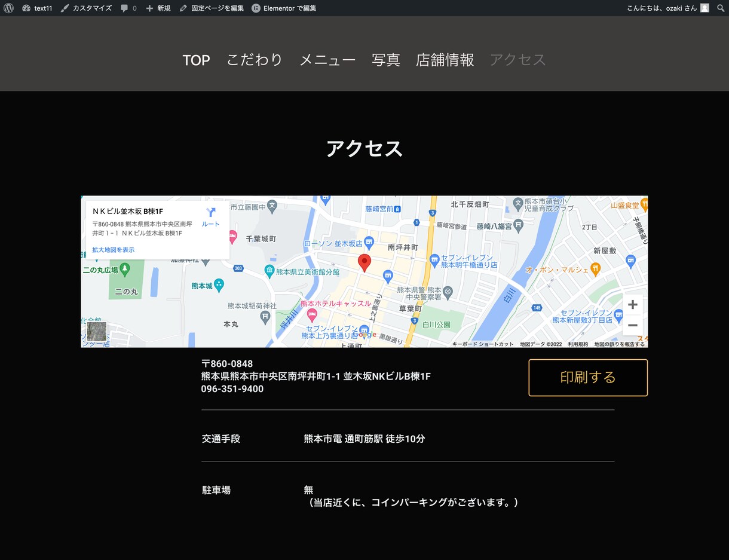Viewport: 729px width, 560px height.
Task: Click 利用規約 link on map footer
Action: 578,344
